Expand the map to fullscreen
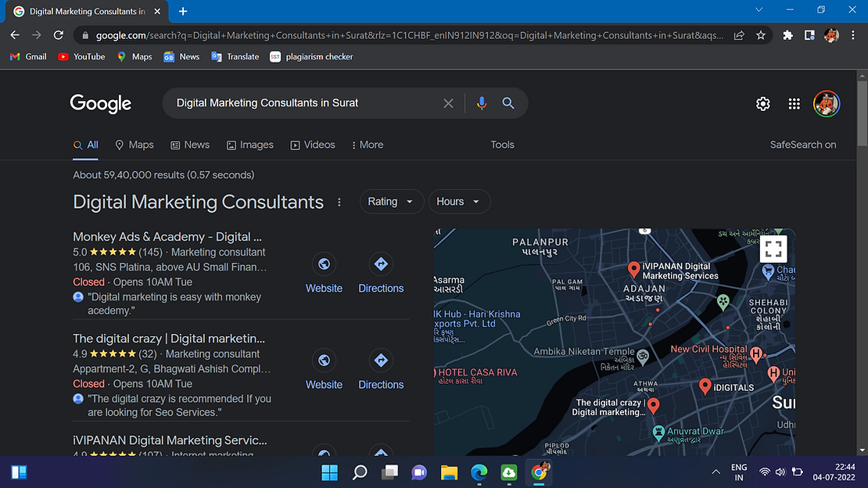The height and width of the screenshot is (488, 868). 773,249
